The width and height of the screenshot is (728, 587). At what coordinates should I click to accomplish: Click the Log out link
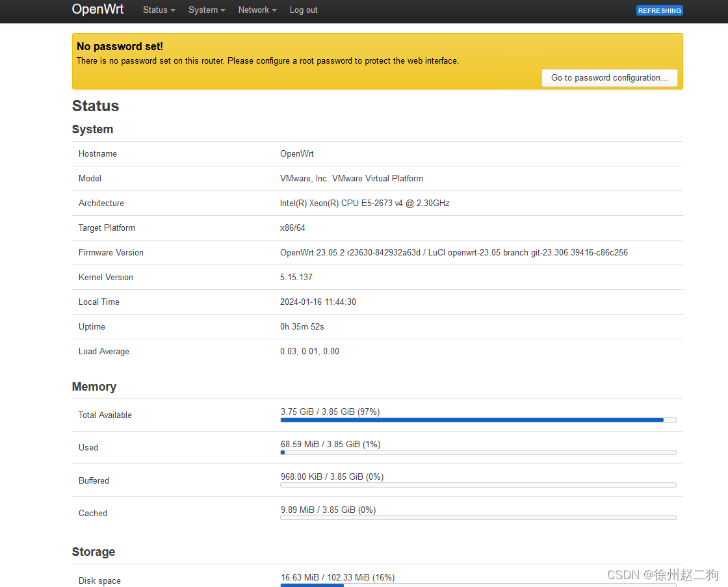(x=304, y=10)
